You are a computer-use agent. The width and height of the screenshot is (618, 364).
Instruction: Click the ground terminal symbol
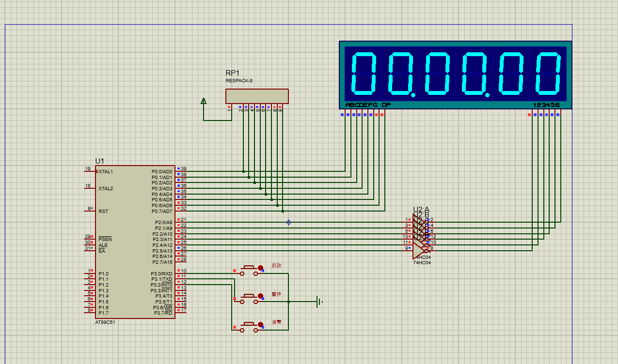[x=319, y=302]
